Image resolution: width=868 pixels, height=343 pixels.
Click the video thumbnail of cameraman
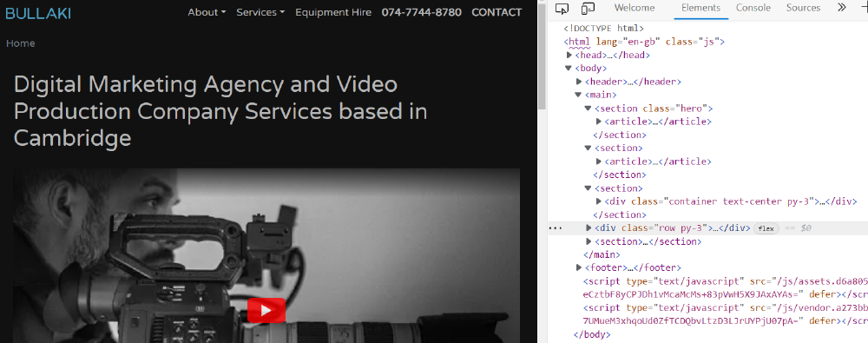[x=266, y=255]
